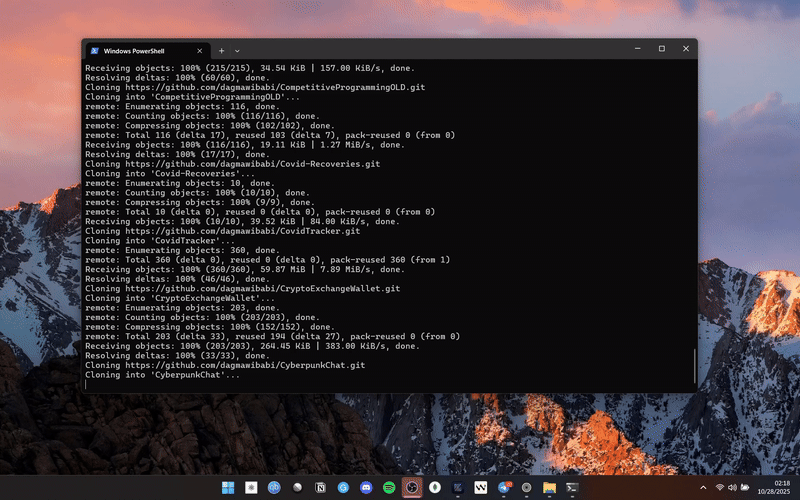
Task: Expand the new tab profile dropdown
Action: click(x=237, y=50)
